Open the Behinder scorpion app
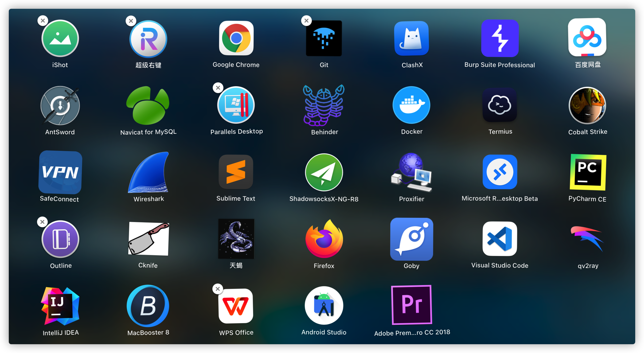The image size is (644, 353). click(324, 105)
